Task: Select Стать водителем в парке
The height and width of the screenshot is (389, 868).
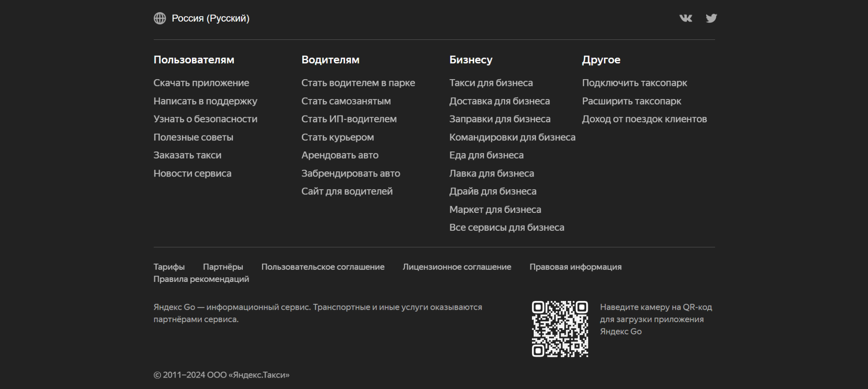Action: 358,83
